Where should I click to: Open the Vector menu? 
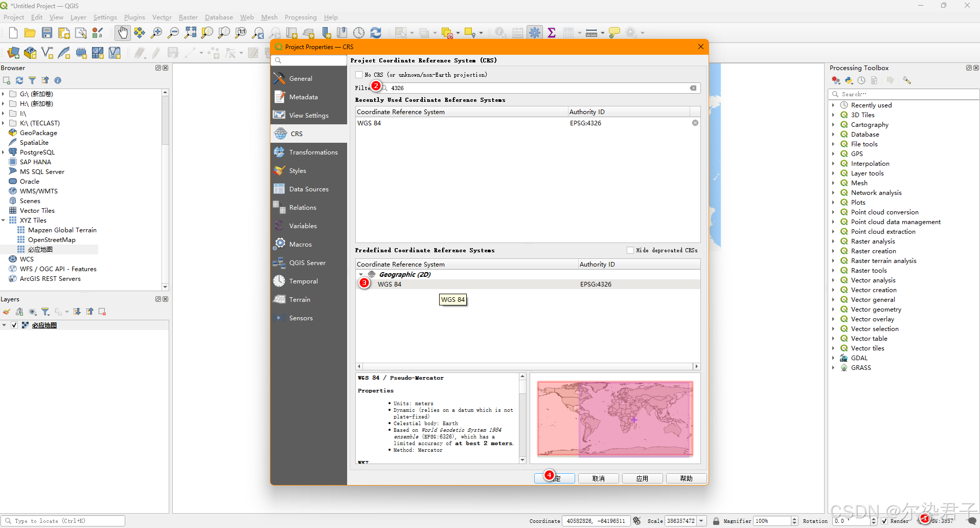pyautogui.click(x=162, y=17)
